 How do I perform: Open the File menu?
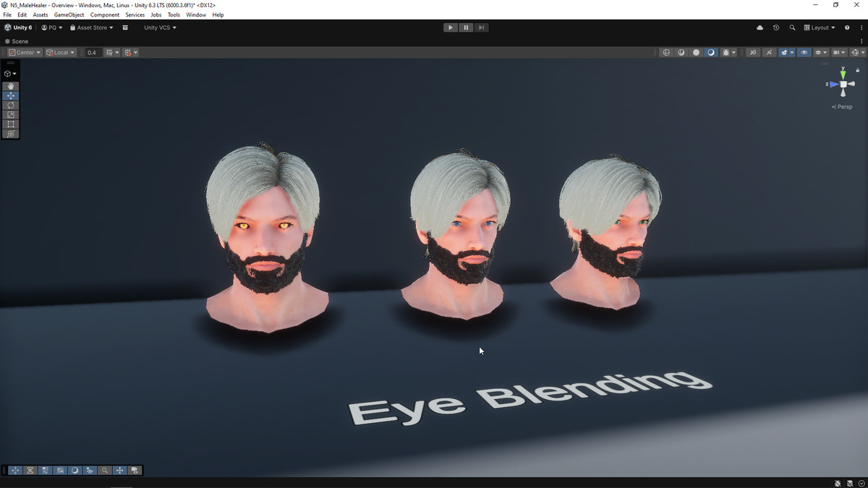point(7,14)
